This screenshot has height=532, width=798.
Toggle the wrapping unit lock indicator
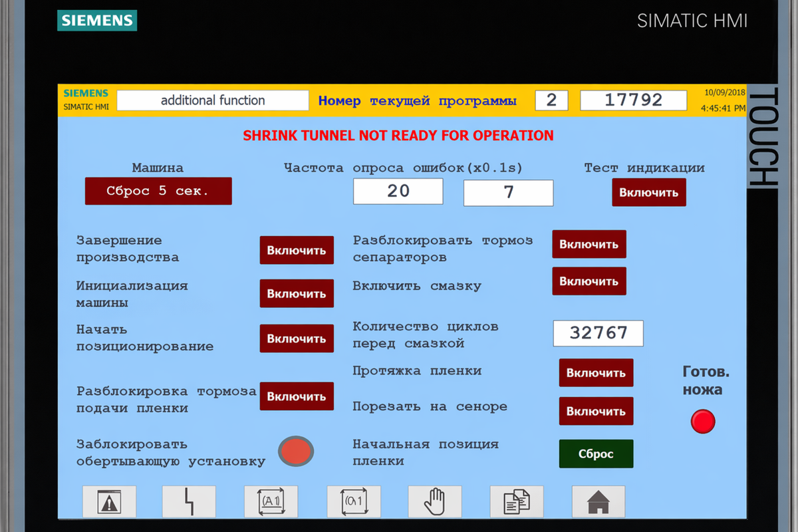tap(295, 452)
